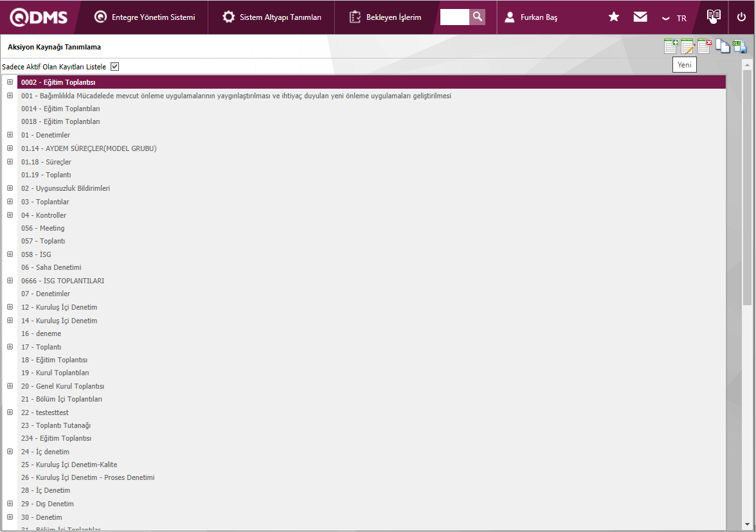
Task: Expand the 29 - Dış Denetim node
Action: click(x=10, y=504)
